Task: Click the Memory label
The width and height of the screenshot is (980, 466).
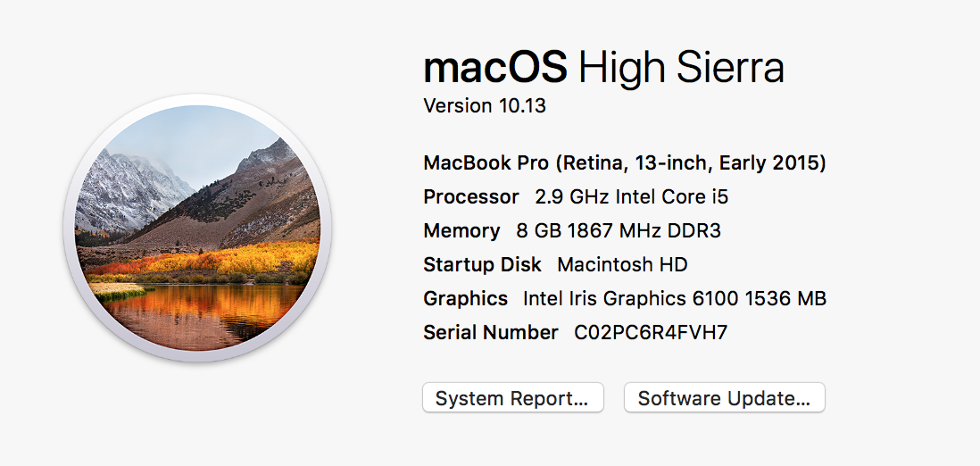Action: pyautogui.click(x=461, y=231)
